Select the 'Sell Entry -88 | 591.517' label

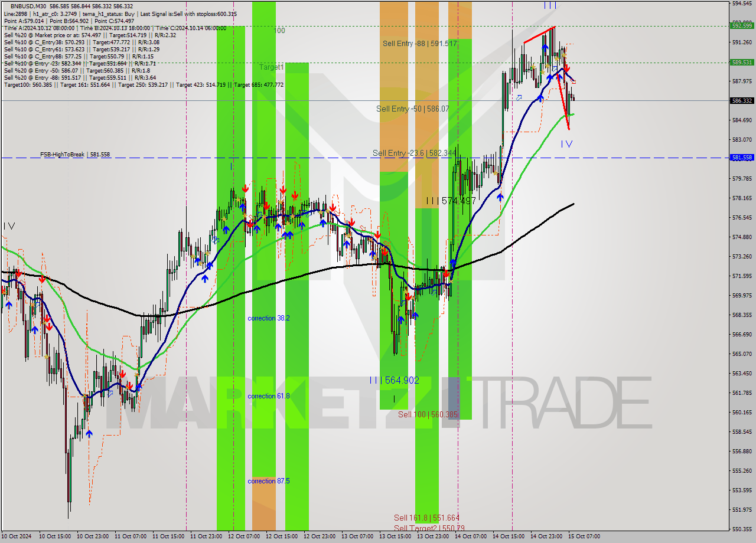coord(420,44)
